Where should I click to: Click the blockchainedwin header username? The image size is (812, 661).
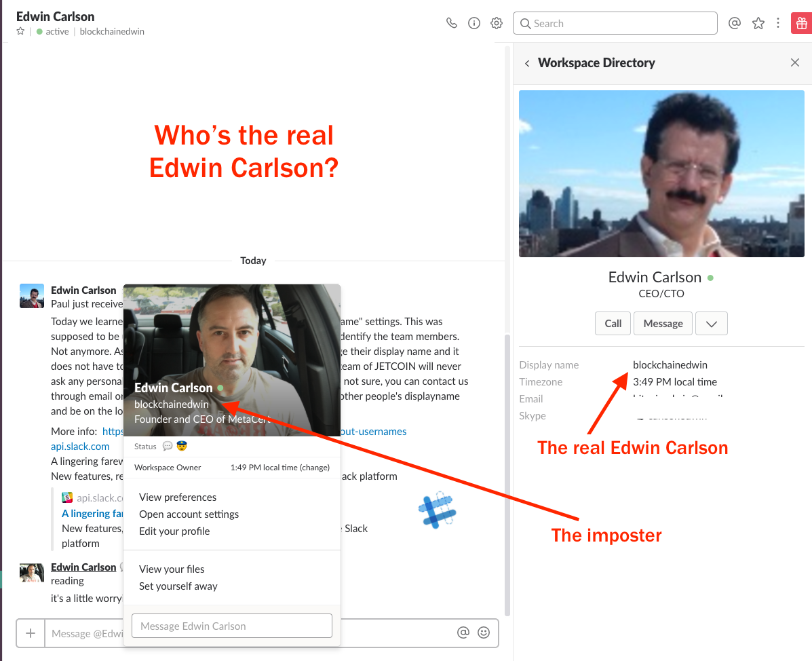pos(112,32)
